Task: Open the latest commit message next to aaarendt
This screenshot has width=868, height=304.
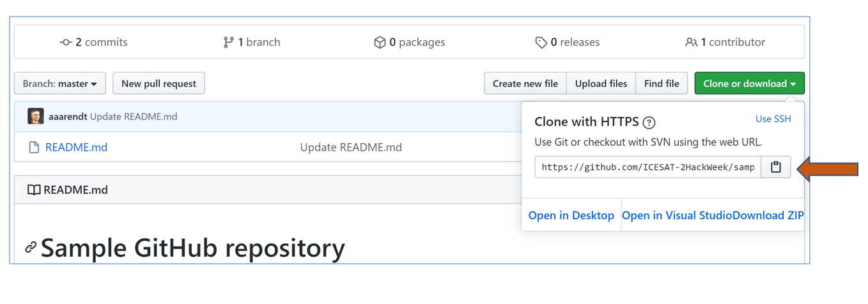Action: coord(134,117)
